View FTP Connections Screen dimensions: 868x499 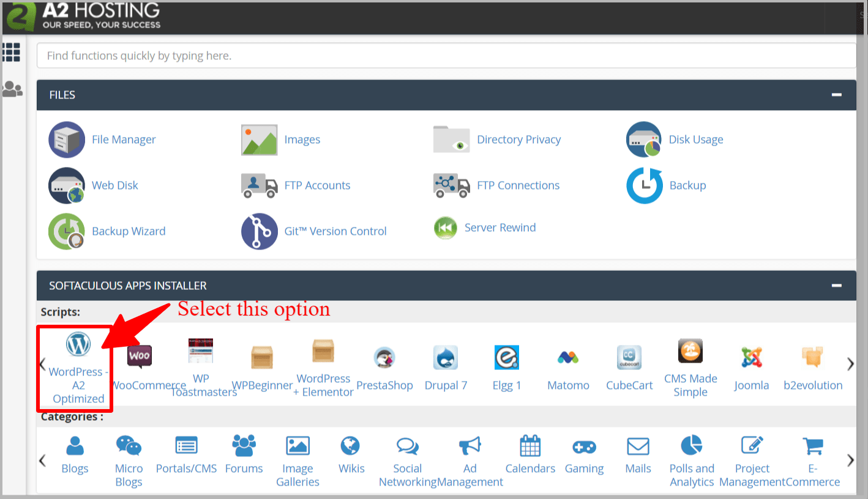518,185
